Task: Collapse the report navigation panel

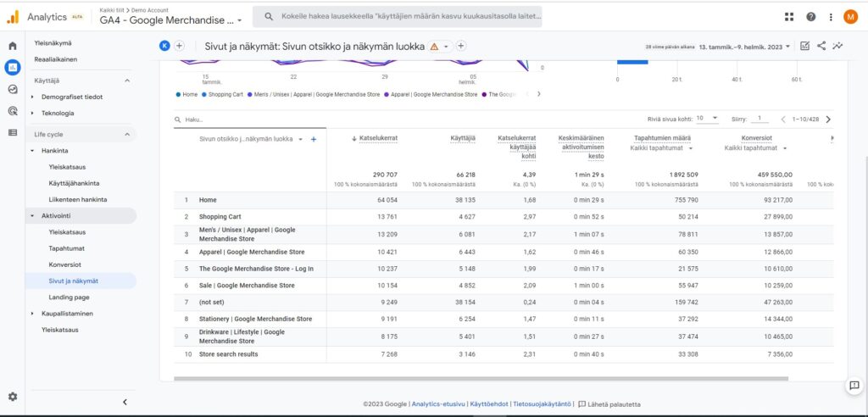Action: [125, 402]
